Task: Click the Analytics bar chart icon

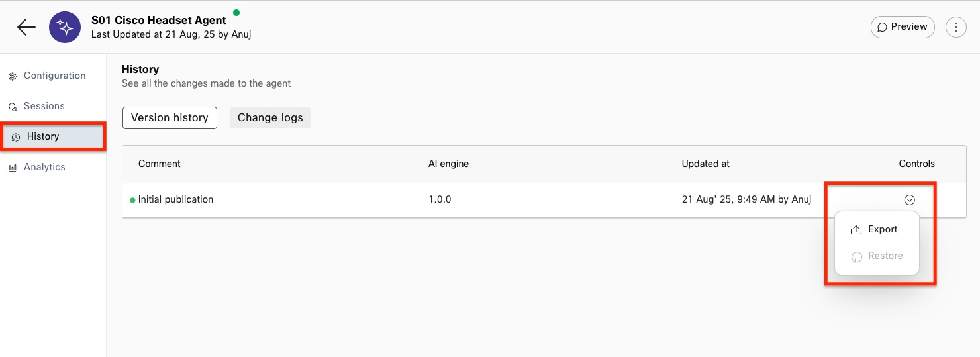Action: click(x=13, y=168)
